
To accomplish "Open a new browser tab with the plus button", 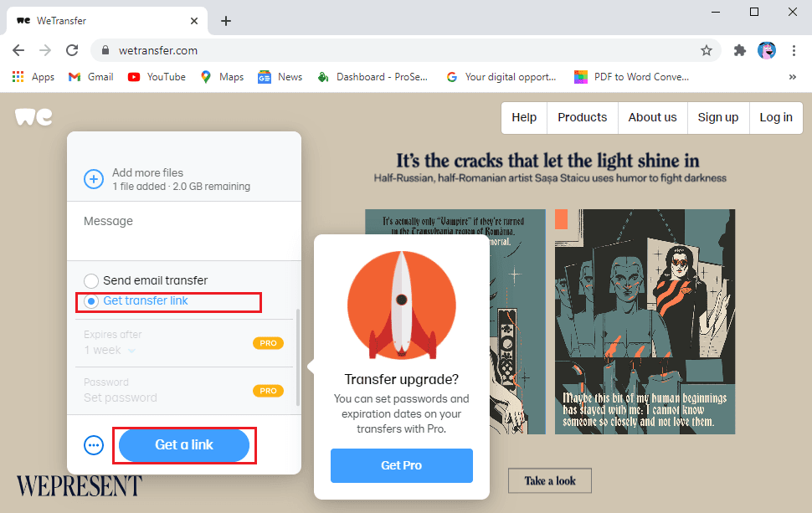I will [226, 21].
